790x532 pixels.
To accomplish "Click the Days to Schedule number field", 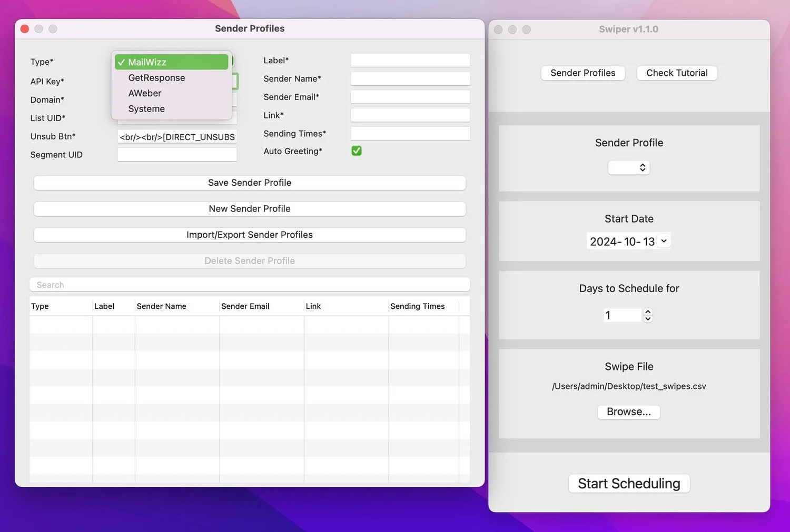I will point(623,315).
